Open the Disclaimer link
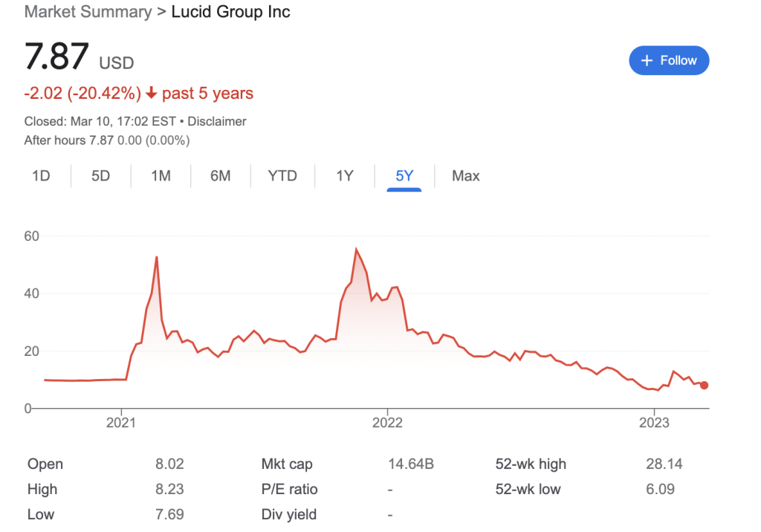The image size is (761, 532). 216,121
